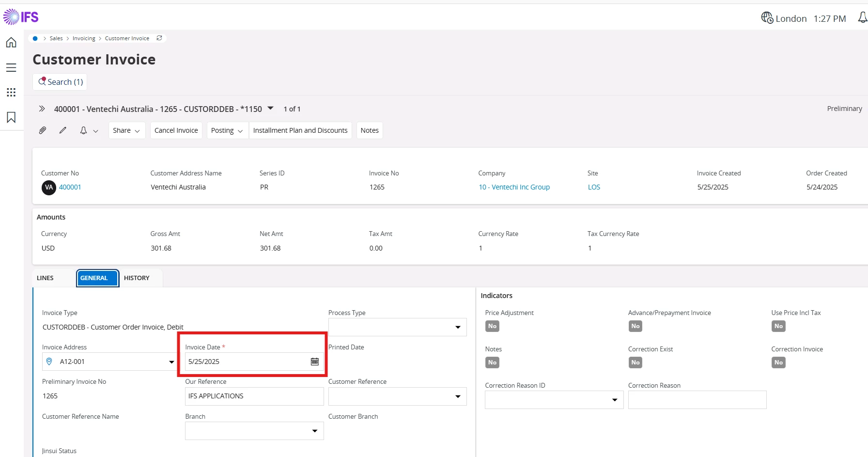Switch to the LINES tab
The height and width of the screenshot is (457, 868).
[45, 278]
